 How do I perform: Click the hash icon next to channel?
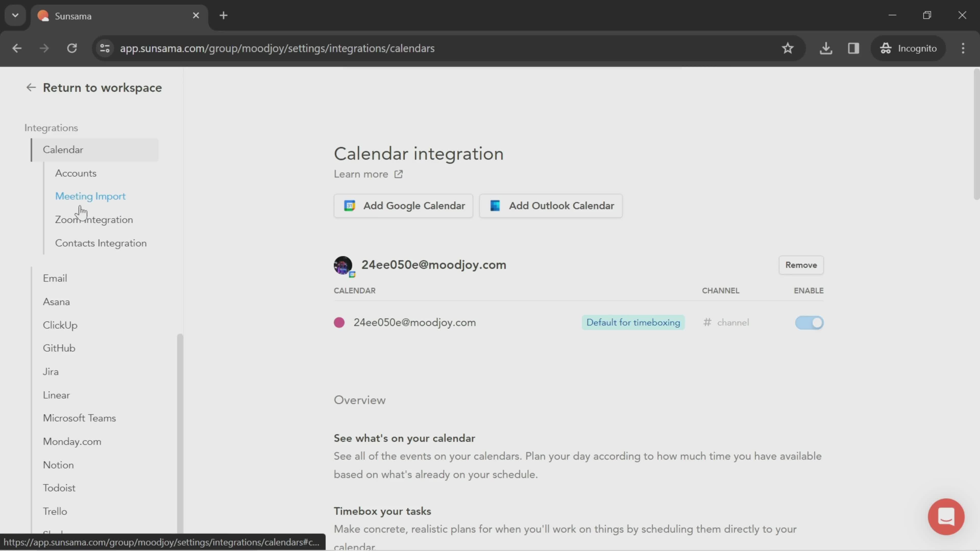707,322
